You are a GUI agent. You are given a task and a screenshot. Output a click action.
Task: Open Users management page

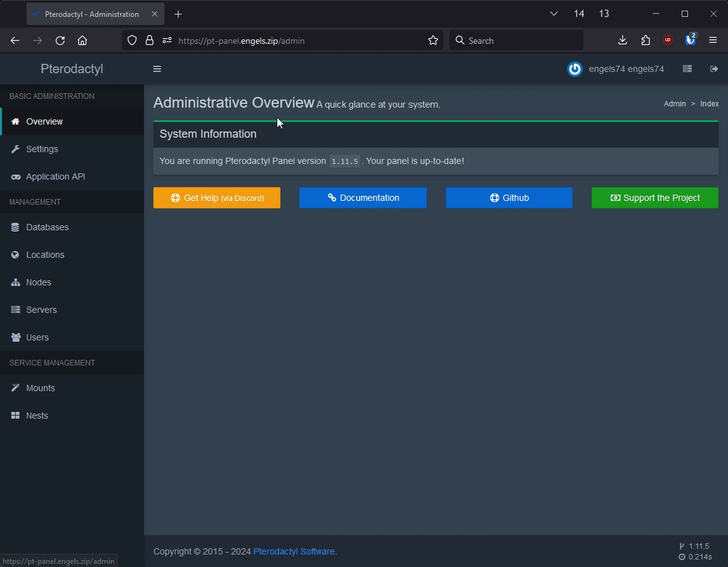pos(72,337)
